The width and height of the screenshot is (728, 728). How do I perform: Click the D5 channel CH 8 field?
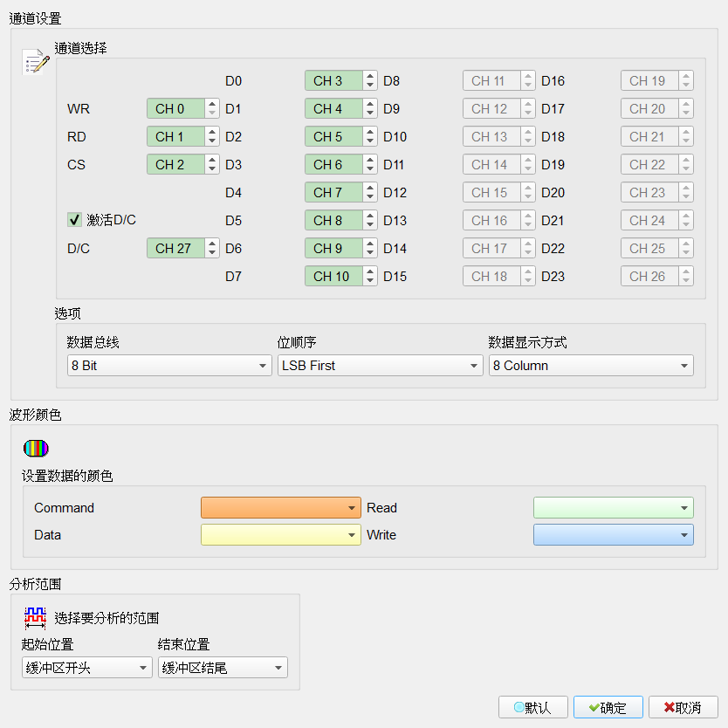point(333,220)
